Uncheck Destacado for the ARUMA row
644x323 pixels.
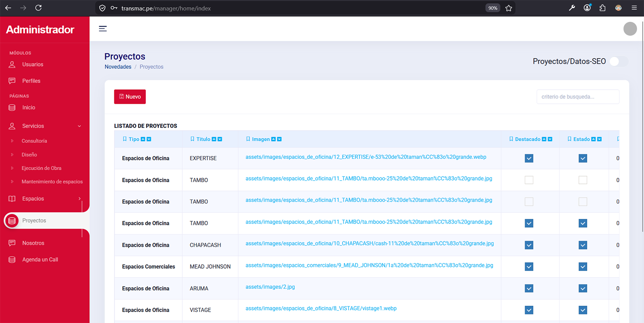coord(529,288)
